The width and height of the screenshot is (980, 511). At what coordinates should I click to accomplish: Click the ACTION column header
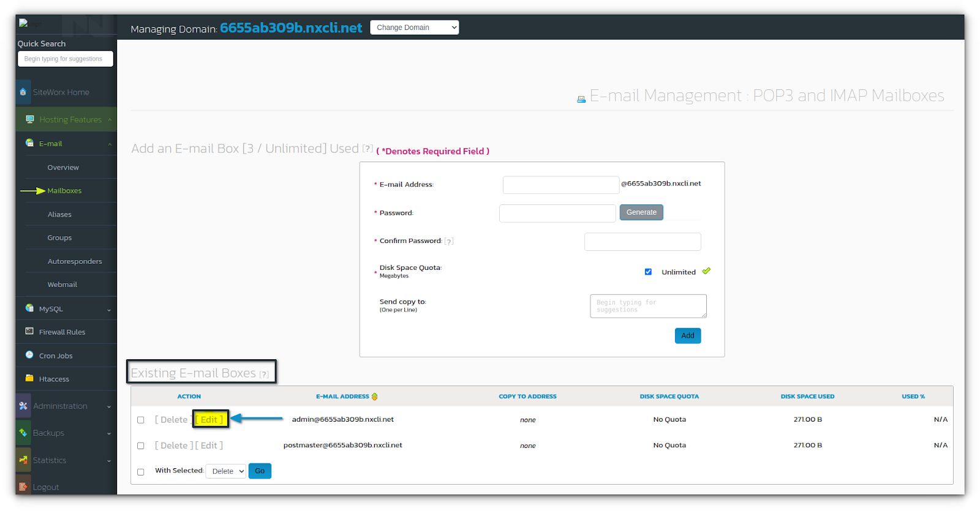[189, 397]
